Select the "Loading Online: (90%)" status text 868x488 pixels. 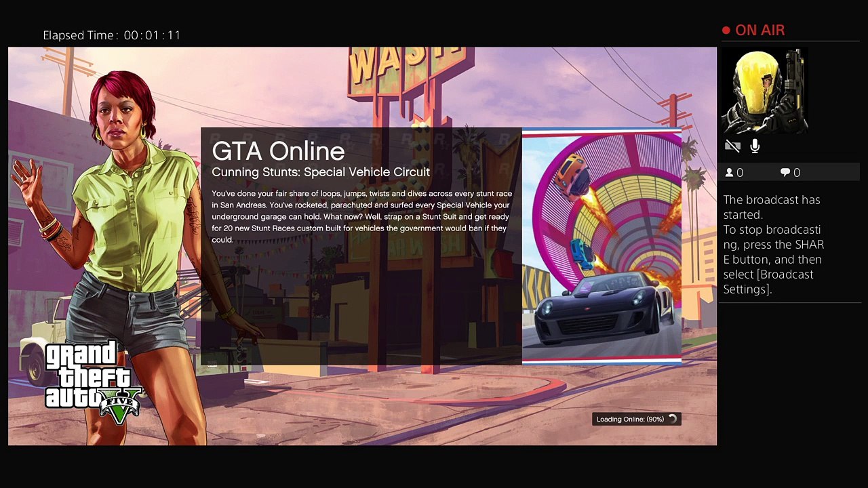point(630,419)
